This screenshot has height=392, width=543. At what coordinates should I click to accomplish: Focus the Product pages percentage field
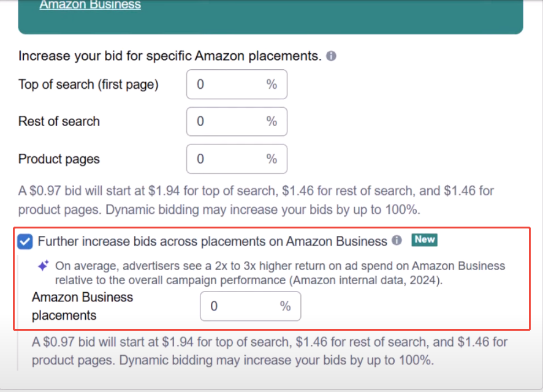point(227,159)
